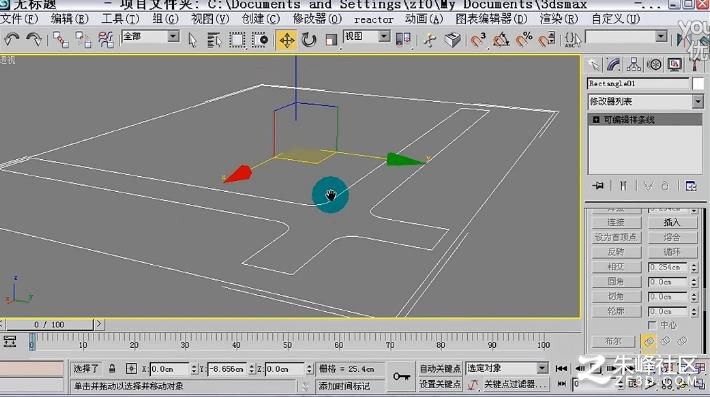Expand the 修改器列表 modifier list dropdown
Screen dimensions: 710x397
coord(697,101)
